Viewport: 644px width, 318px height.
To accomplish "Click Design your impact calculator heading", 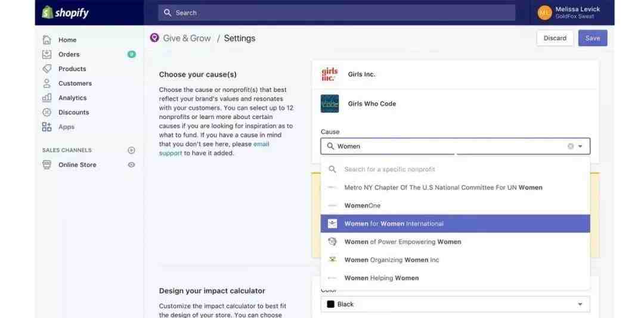I will [212, 291].
